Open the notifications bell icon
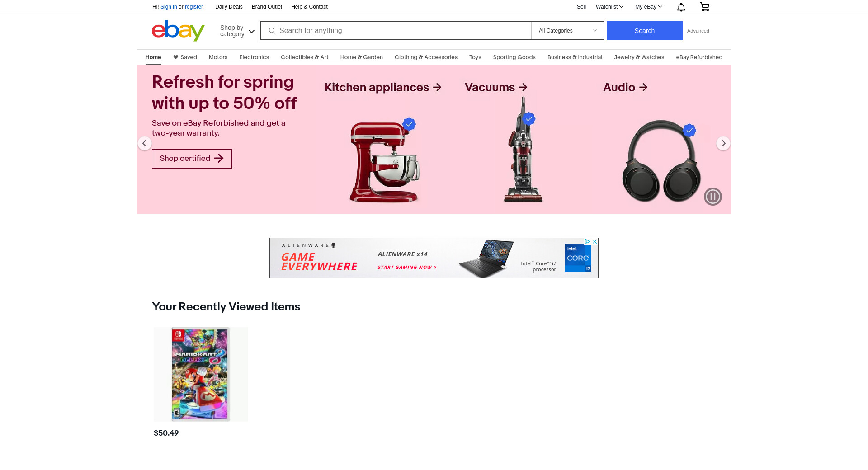Screen dimensions: 868x470 coord(681,7)
